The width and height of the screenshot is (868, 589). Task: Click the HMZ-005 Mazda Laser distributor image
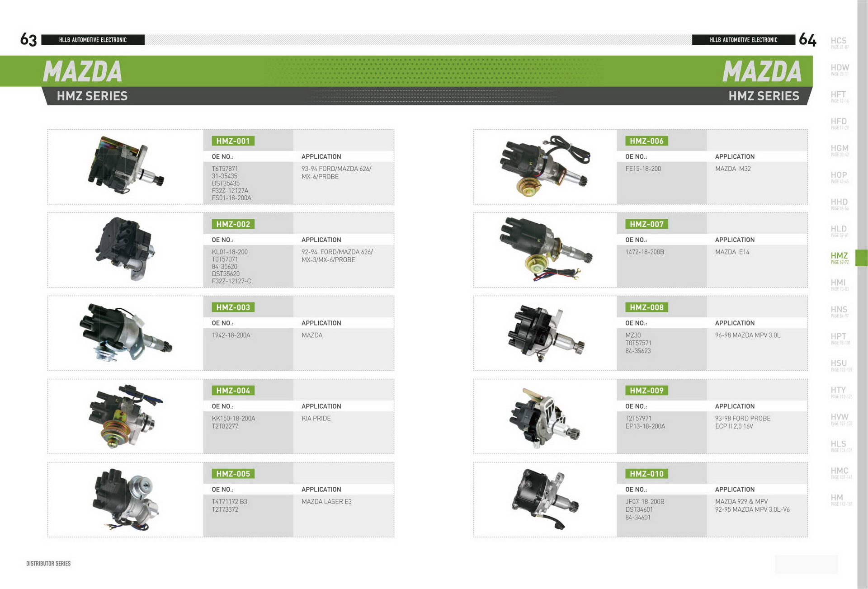pos(125,499)
